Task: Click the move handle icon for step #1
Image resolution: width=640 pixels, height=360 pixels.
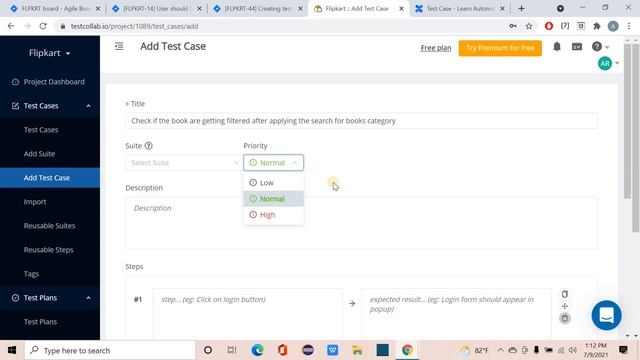Action: [x=564, y=306]
